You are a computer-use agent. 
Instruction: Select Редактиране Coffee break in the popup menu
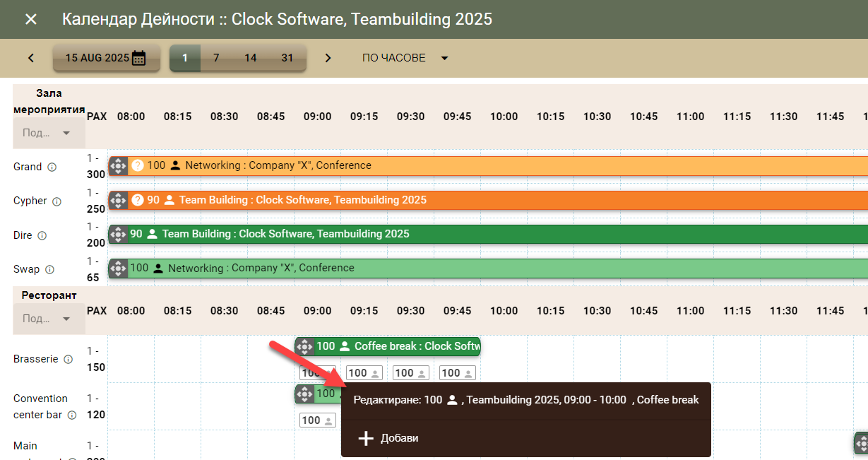(526, 400)
